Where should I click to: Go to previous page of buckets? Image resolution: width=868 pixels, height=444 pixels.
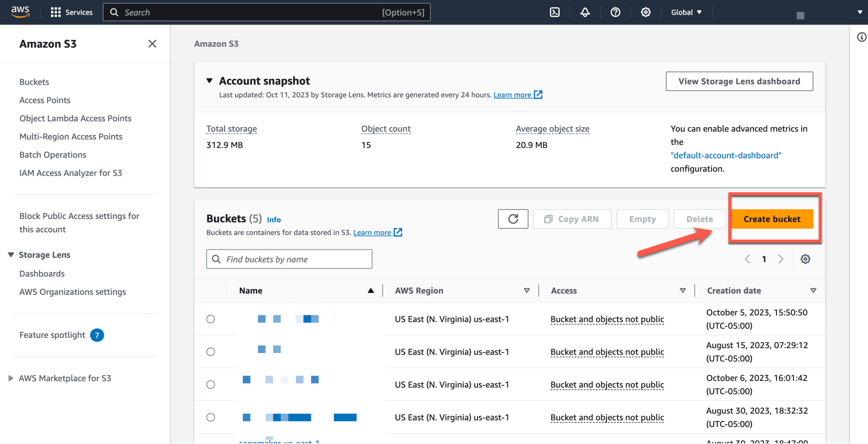coord(747,259)
